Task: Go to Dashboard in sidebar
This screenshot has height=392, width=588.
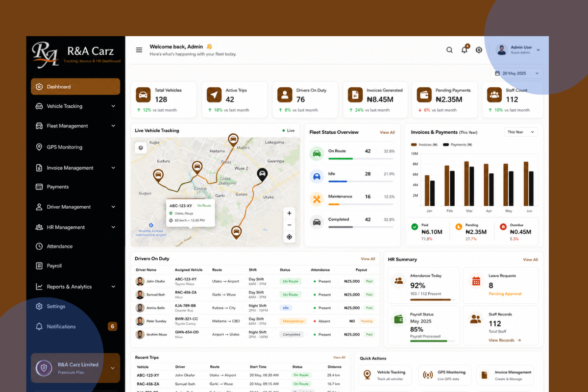Action: (75, 87)
